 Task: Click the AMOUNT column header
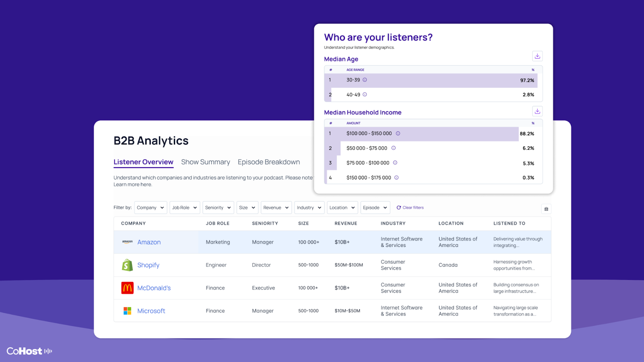coord(353,123)
